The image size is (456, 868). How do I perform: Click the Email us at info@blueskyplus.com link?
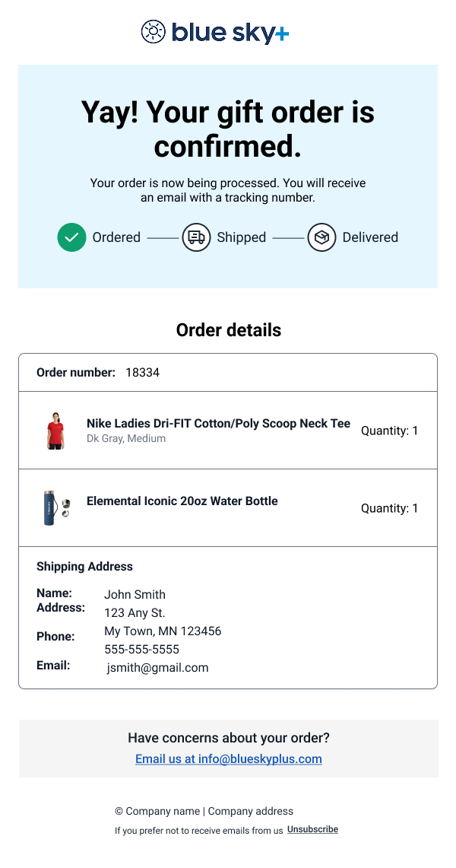tap(228, 759)
